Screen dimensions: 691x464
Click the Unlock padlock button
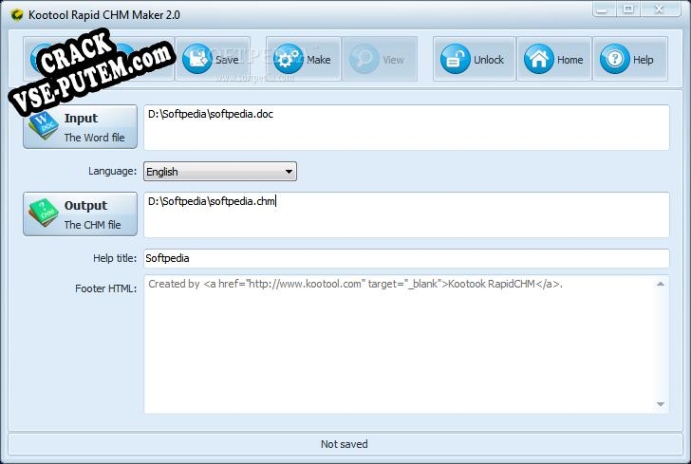(x=474, y=59)
